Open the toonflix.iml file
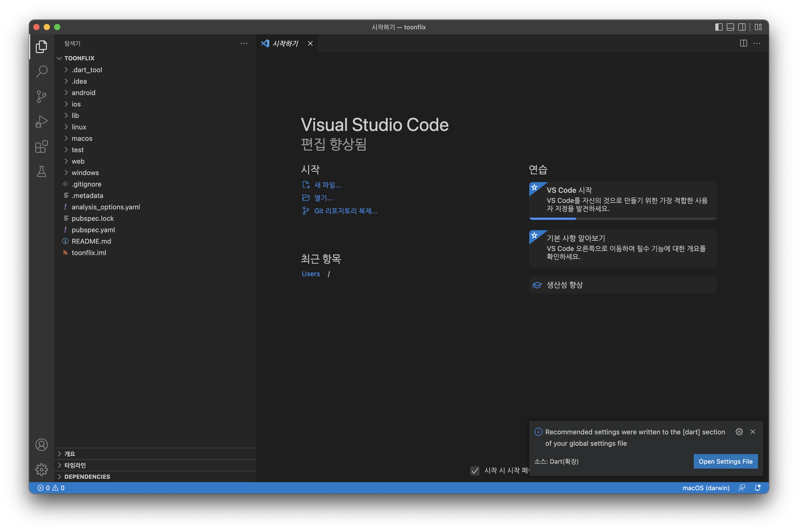 point(155,253)
